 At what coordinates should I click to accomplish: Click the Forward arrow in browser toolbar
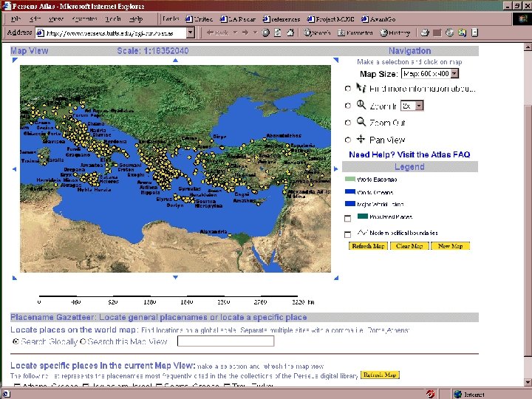(245, 33)
